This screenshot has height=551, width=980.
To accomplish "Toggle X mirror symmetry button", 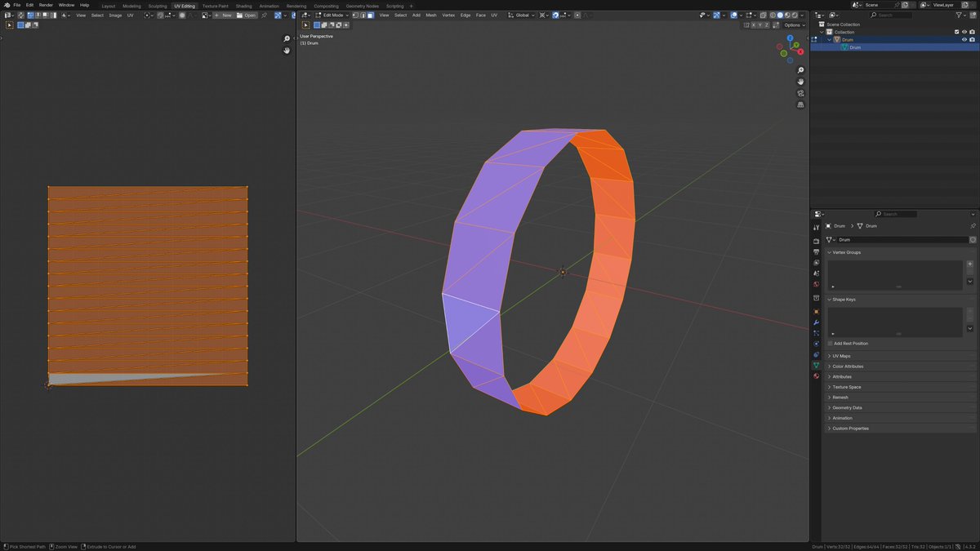I will click(x=755, y=25).
